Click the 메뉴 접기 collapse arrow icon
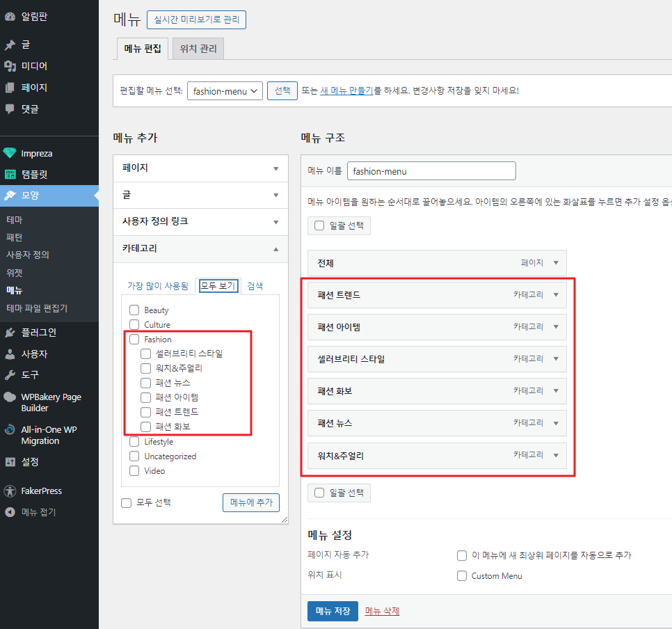This screenshot has height=629, width=672. [10, 512]
